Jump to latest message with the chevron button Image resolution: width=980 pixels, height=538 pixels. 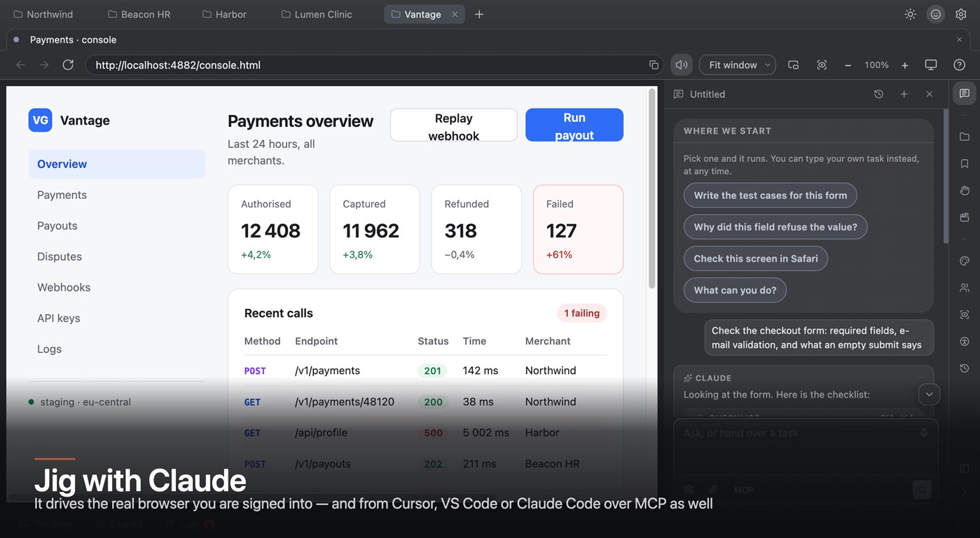[929, 394]
